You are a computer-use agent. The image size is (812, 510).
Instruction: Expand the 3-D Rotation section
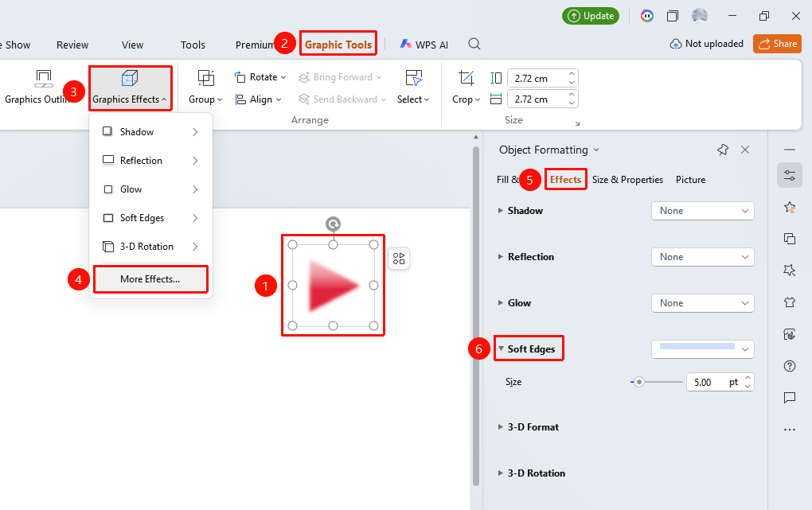(501, 473)
